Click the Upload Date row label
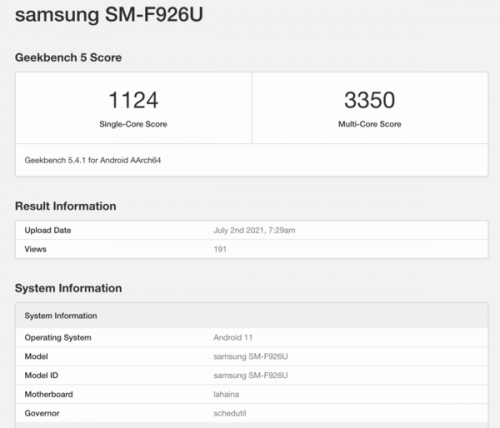Screen dimensions: 500x428 [48, 230]
